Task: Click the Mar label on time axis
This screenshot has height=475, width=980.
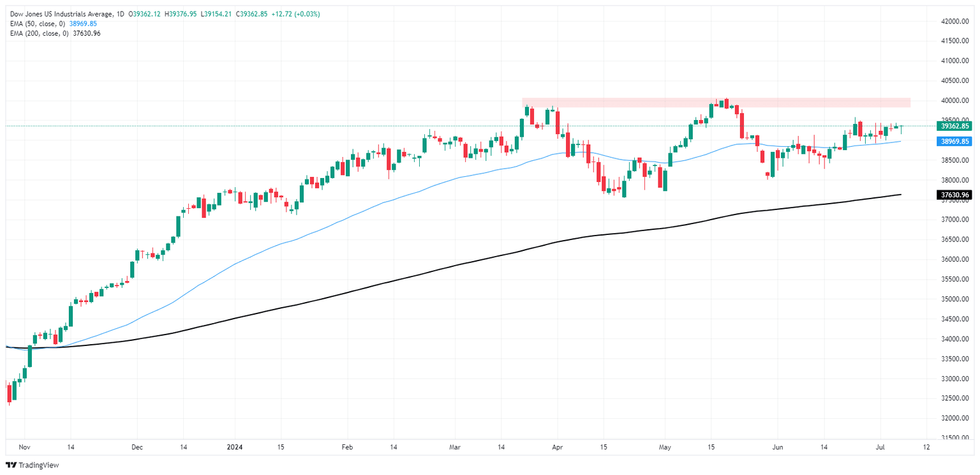Action: [x=454, y=448]
